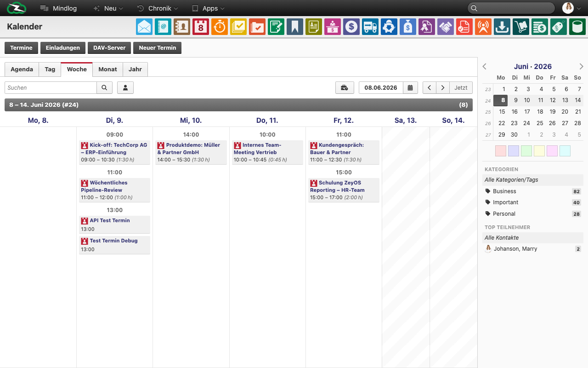This screenshot has height=368, width=588.
Task: Open the dark green hand truck icon
Action: coord(521,27)
